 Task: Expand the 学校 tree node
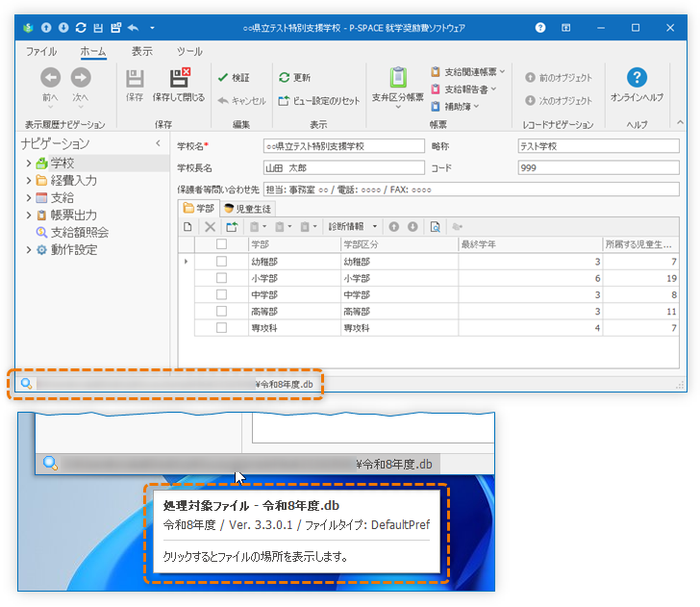[29, 164]
